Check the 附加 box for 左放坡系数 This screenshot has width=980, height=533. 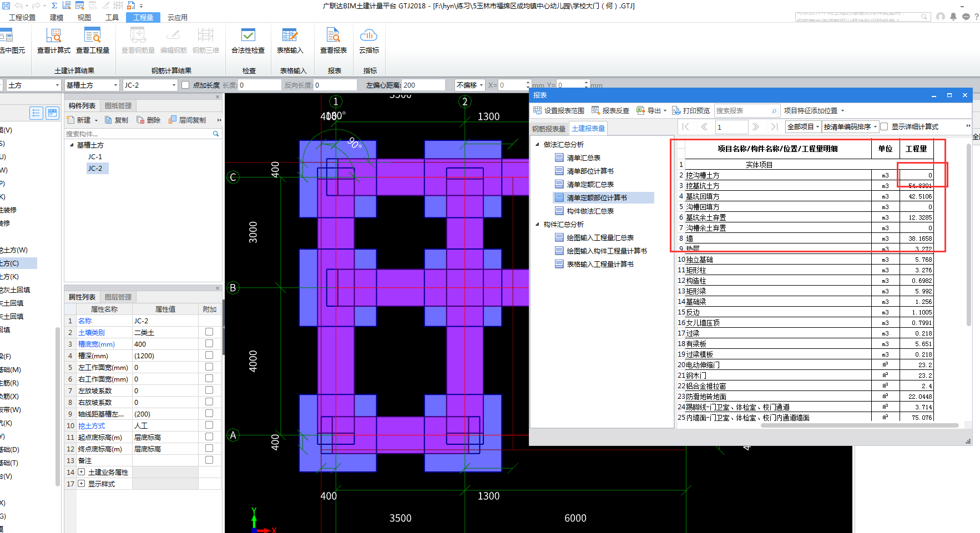[x=209, y=390]
